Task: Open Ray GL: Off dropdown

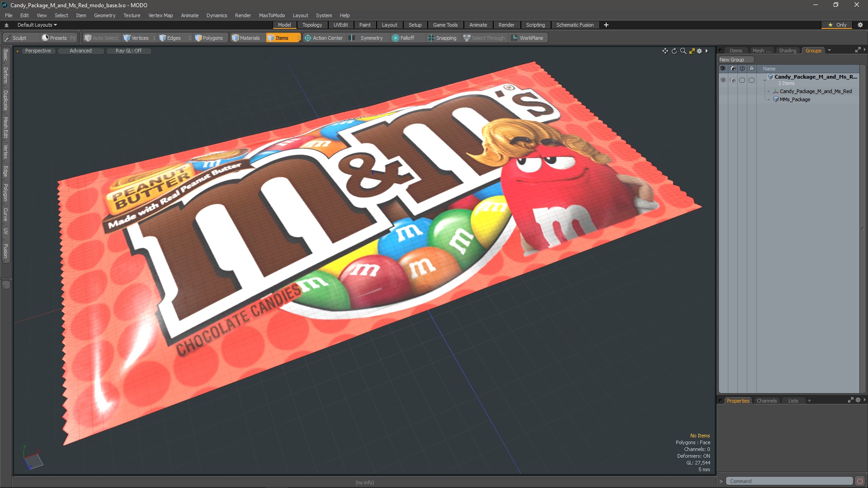Action: [128, 51]
